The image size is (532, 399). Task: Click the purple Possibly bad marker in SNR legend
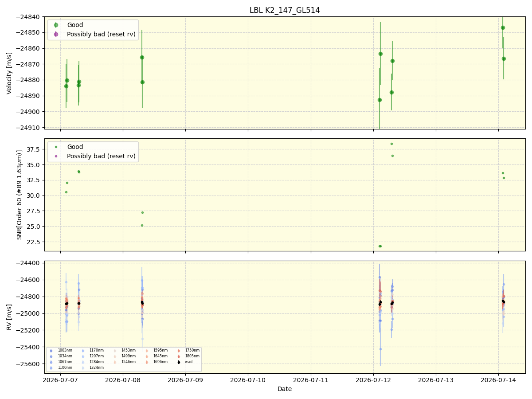[56, 156]
